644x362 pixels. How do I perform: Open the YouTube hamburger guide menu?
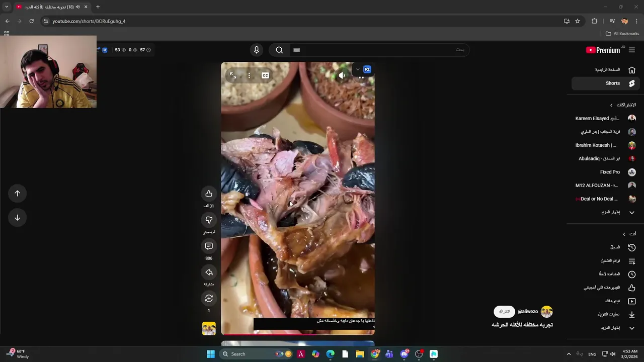[632, 50]
